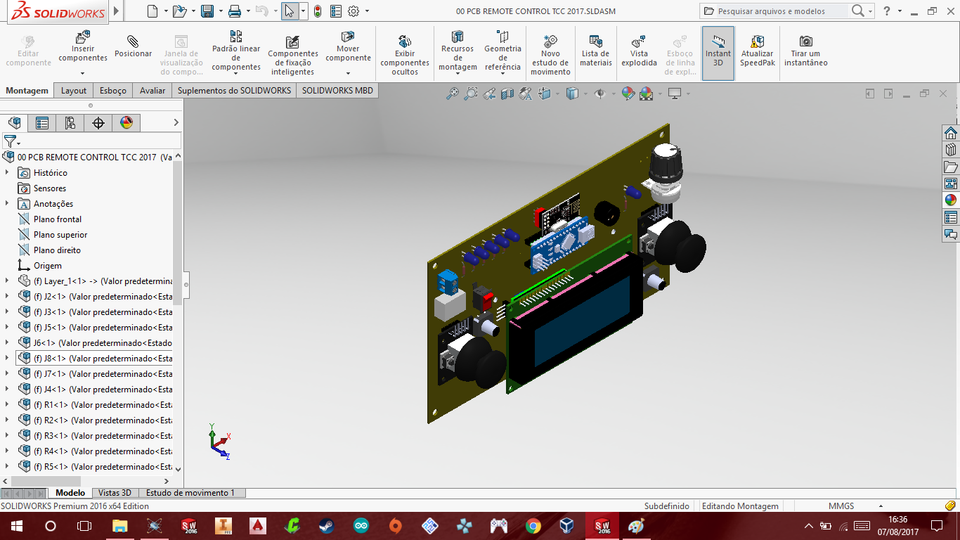Click Atualizar SpeedPak
Viewport: 960px width, 540px height.
pos(757,50)
